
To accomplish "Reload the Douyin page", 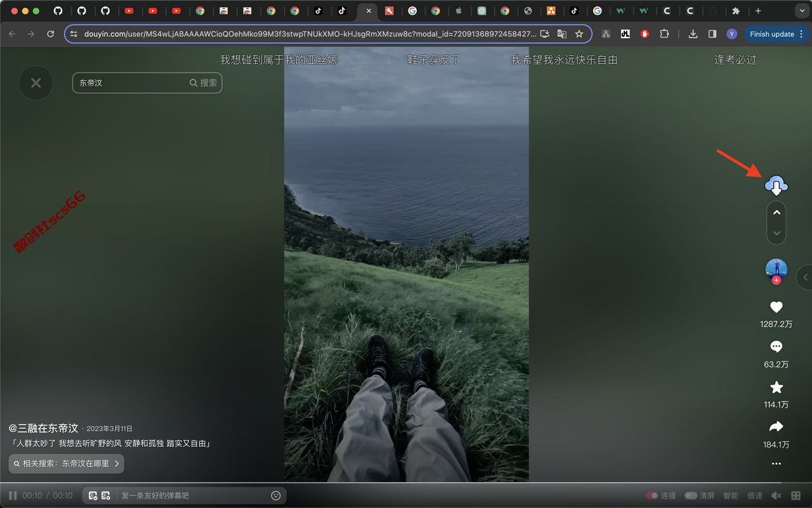I will click(51, 34).
